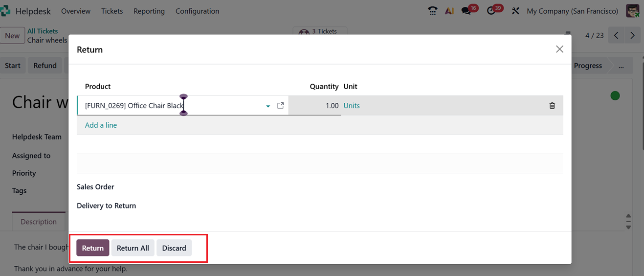
Task: Go to the next ticket record
Action: point(633,35)
